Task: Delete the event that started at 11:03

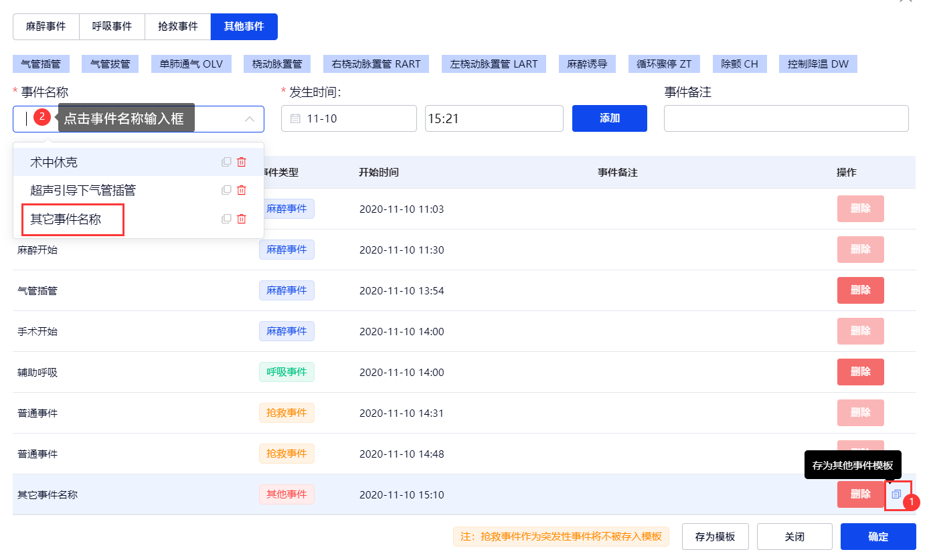Action: [x=860, y=209]
